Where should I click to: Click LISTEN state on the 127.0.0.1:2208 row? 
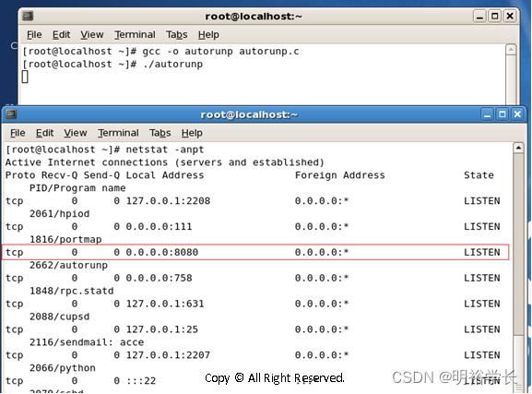point(482,201)
